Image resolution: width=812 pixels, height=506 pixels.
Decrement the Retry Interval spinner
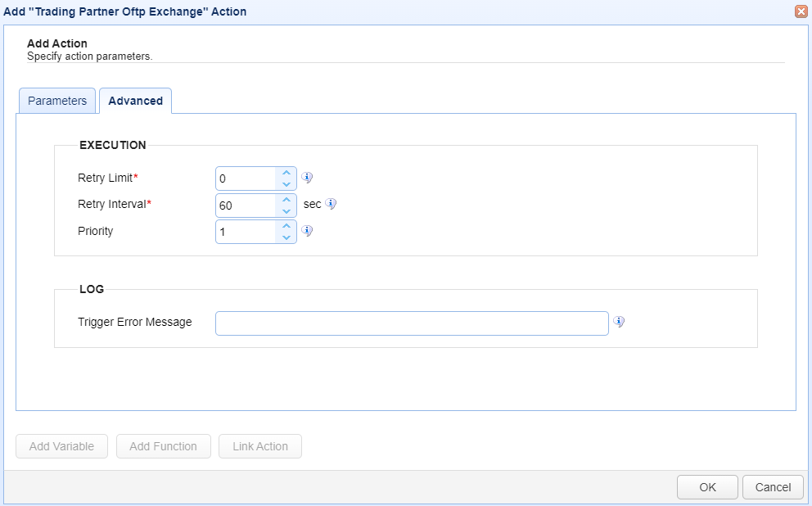pos(286,210)
